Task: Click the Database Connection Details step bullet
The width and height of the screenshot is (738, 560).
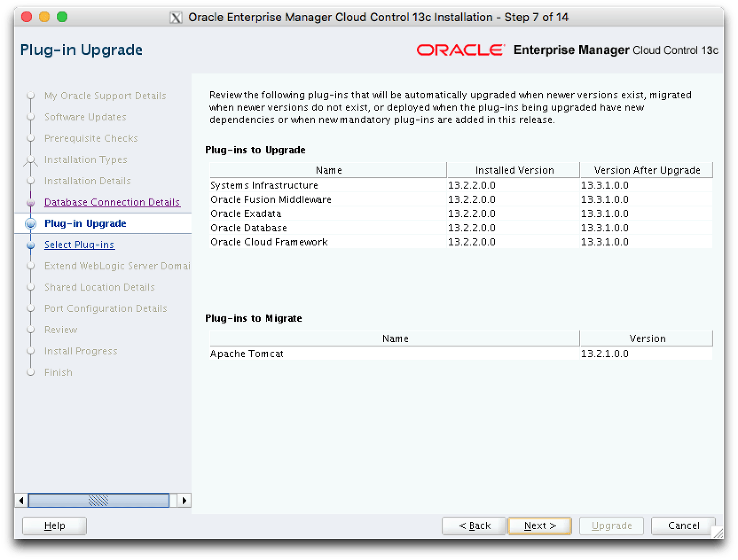Action: tap(31, 202)
